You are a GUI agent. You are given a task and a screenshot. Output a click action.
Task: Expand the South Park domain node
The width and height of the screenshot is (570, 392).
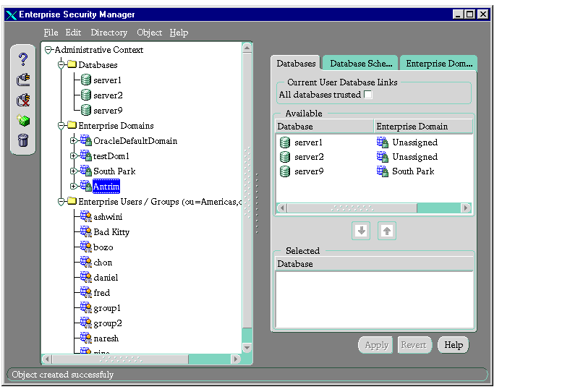click(x=73, y=171)
